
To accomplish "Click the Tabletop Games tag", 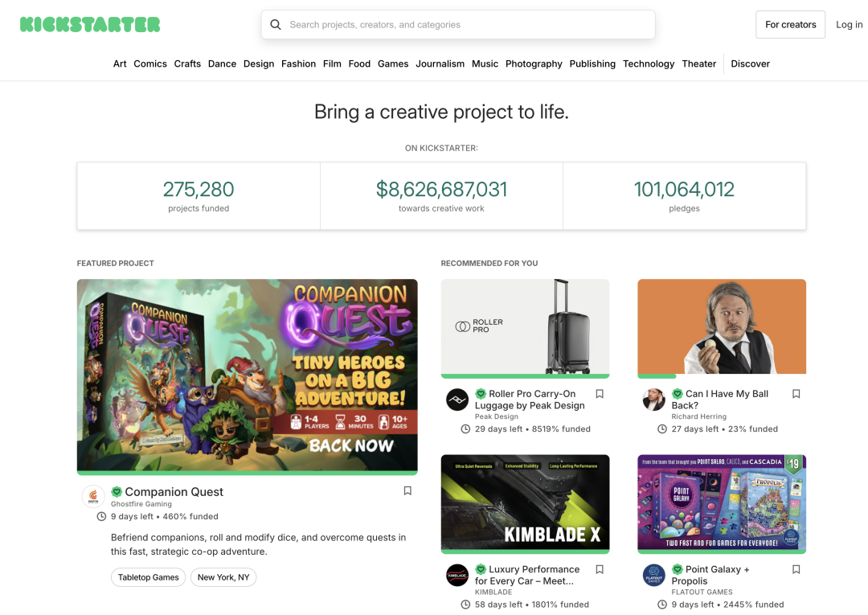I will click(x=149, y=577).
